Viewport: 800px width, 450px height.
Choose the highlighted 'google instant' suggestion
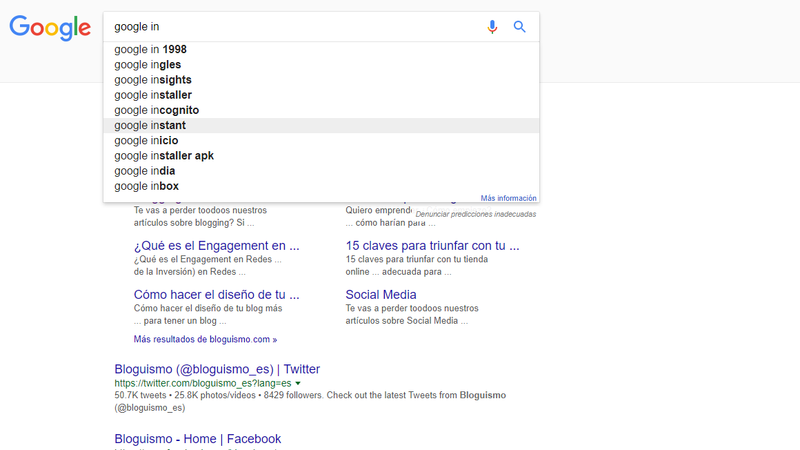pyautogui.click(x=321, y=126)
